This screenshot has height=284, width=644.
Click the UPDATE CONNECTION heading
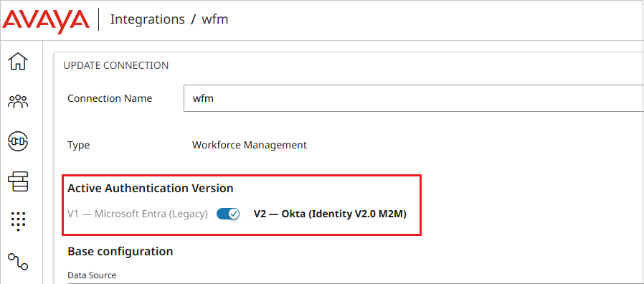(116, 65)
